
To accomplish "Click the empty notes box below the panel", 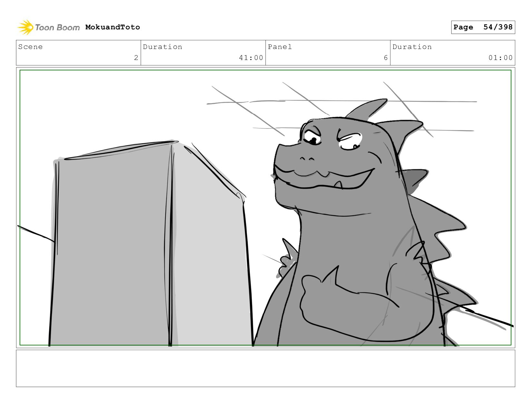I will point(265,368).
